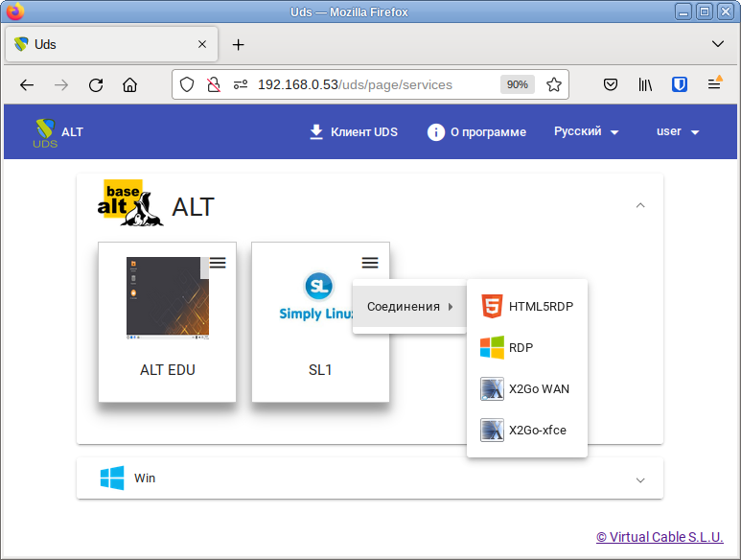The image size is (741, 560).
Task: Click the Bitwarden extension icon
Action: (x=680, y=84)
